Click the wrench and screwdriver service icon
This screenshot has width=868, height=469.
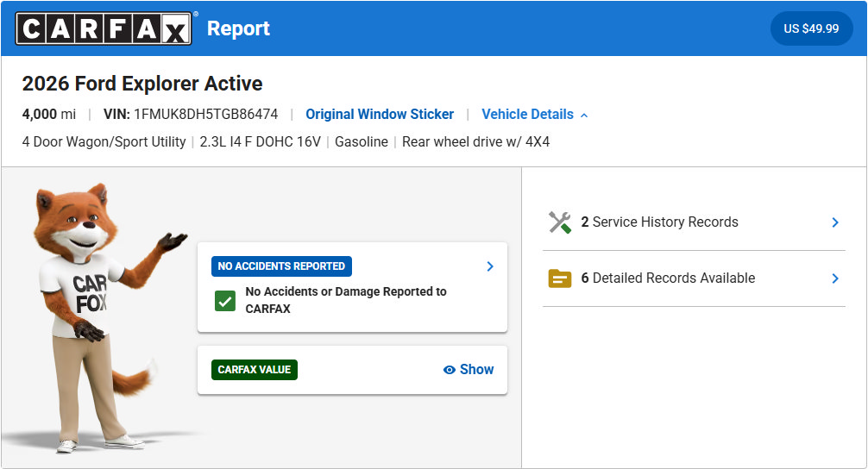tap(560, 222)
